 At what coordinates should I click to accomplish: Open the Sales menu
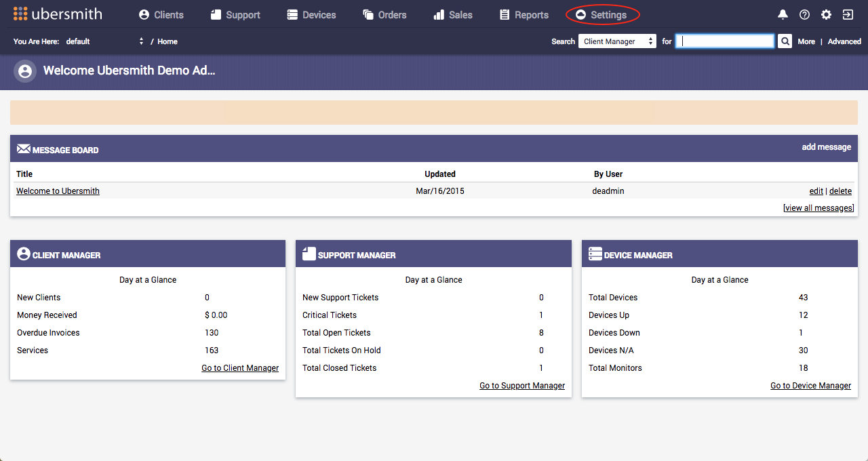click(x=453, y=15)
